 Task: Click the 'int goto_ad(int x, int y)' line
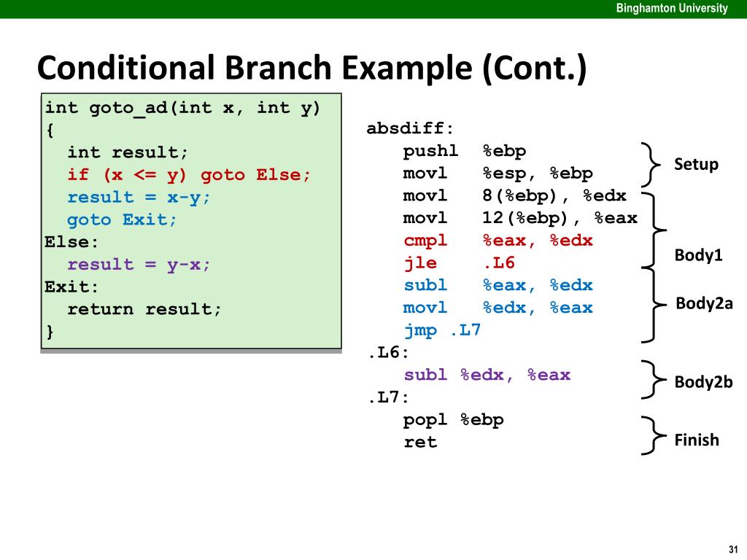coord(182,109)
